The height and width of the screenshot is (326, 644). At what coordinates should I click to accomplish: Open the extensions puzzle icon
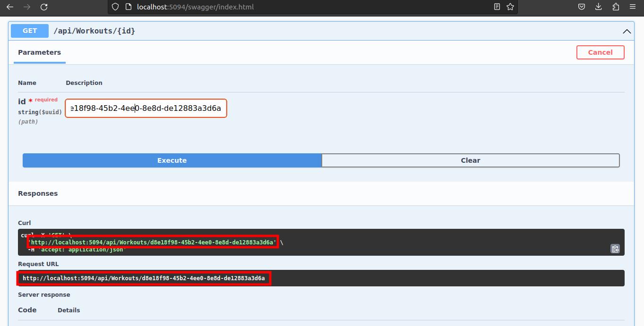tap(616, 7)
